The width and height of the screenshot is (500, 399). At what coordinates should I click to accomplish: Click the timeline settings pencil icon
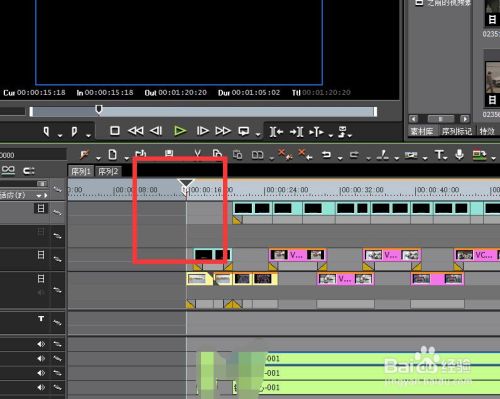[84, 155]
